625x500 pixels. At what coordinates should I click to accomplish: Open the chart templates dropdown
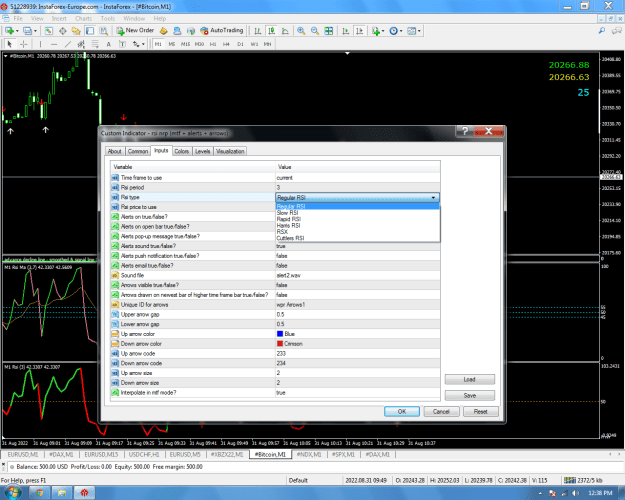pyautogui.click(x=413, y=31)
